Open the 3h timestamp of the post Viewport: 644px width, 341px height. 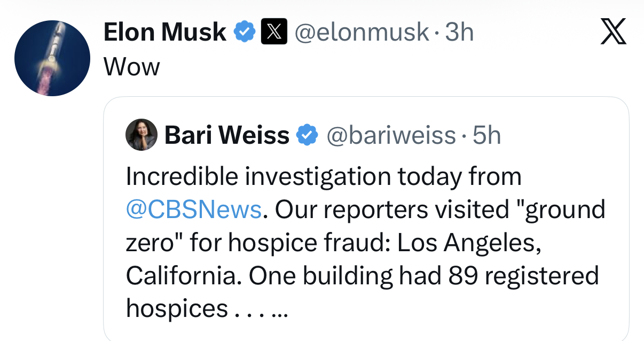pos(459,33)
